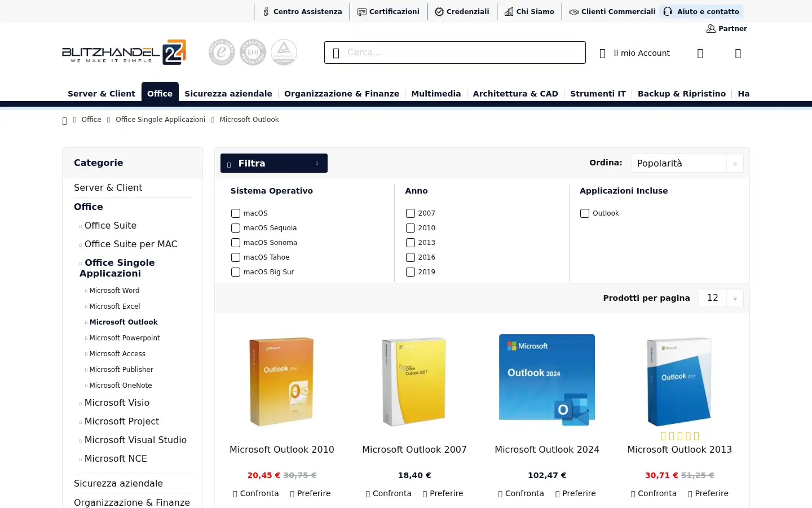Open the Ordina Popolarità dropdown
This screenshot has width=812, height=508.
[x=687, y=163]
